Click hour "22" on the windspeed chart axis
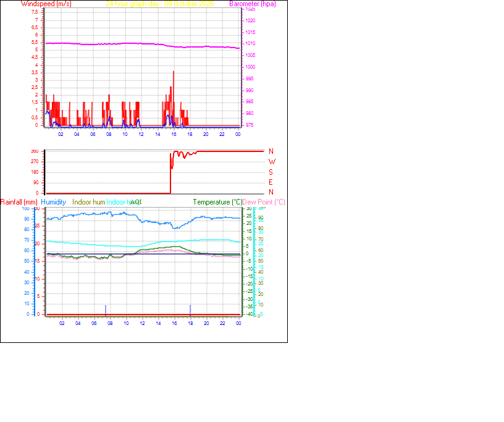This screenshot has height=422, width=504. point(222,134)
